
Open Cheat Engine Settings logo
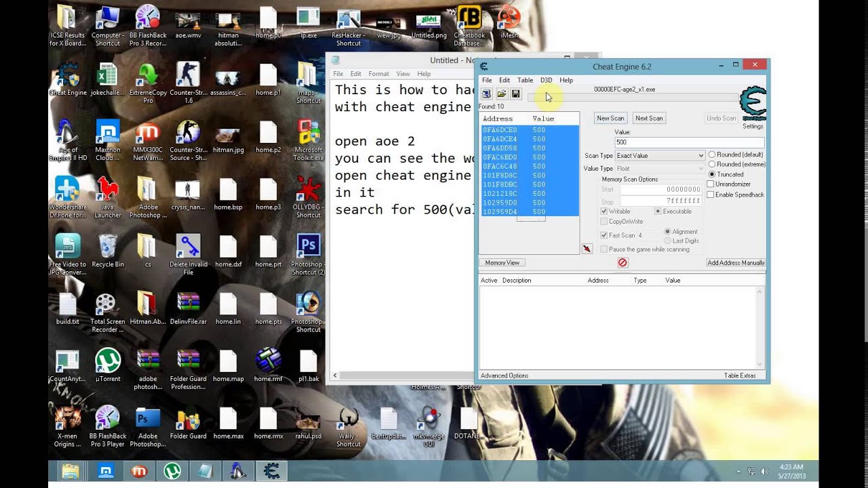click(x=753, y=104)
